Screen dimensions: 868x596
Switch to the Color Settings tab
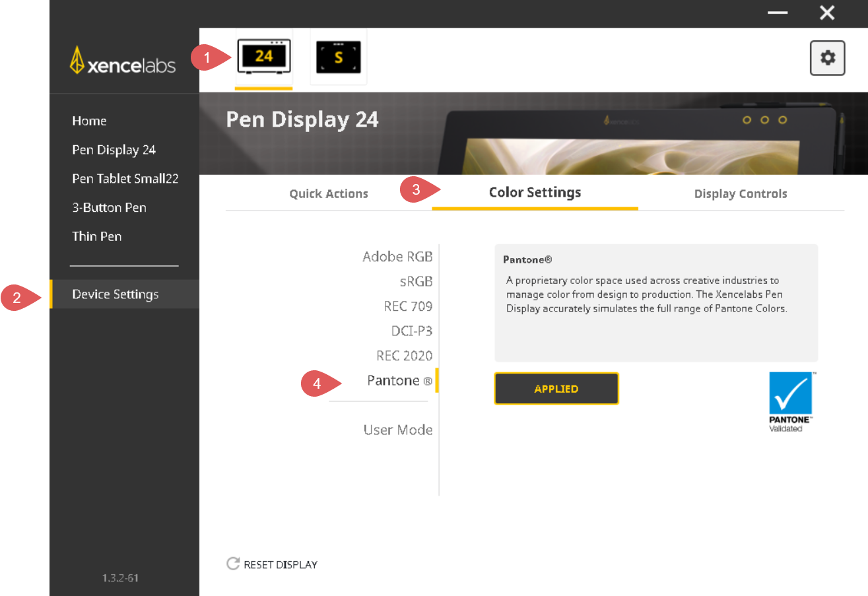coord(535,193)
